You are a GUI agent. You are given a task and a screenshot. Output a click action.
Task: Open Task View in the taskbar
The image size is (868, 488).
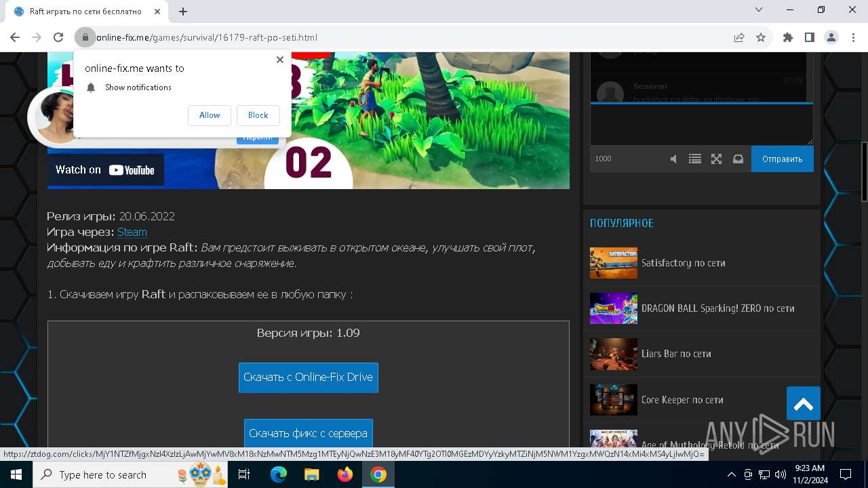coord(245,474)
